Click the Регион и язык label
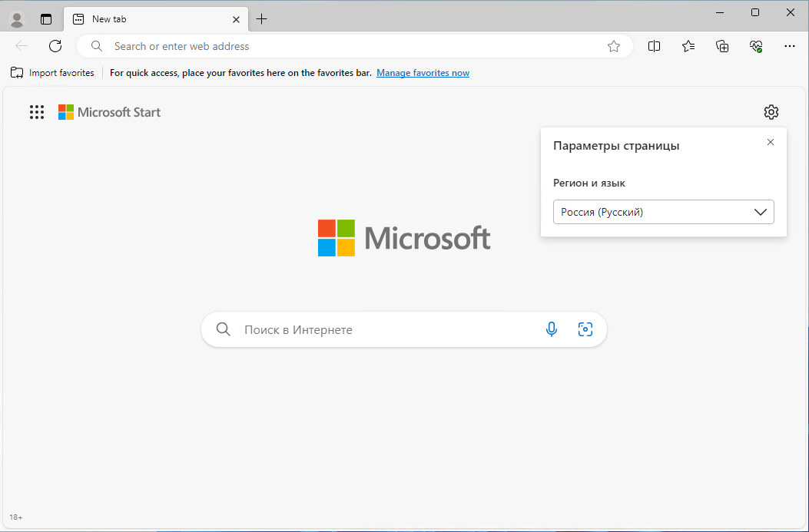 [589, 183]
